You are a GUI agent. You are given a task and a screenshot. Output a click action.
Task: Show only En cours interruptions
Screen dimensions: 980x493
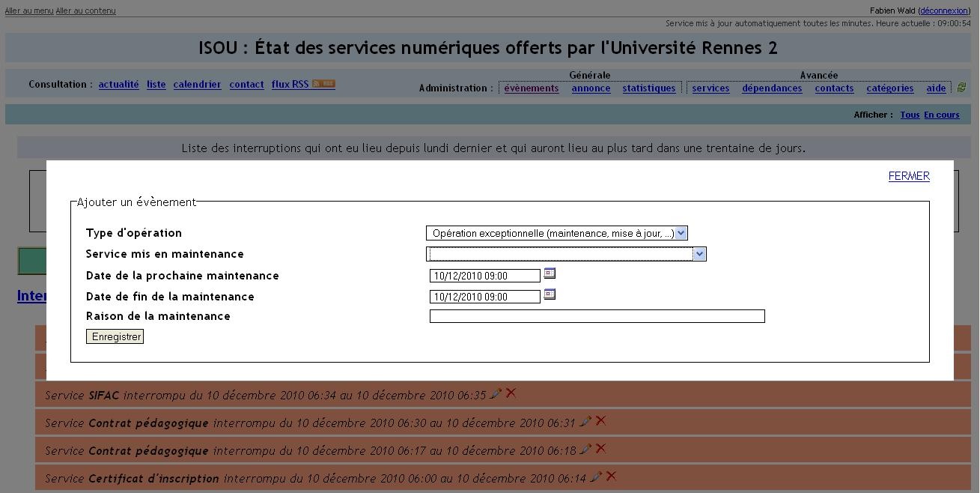(x=941, y=115)
